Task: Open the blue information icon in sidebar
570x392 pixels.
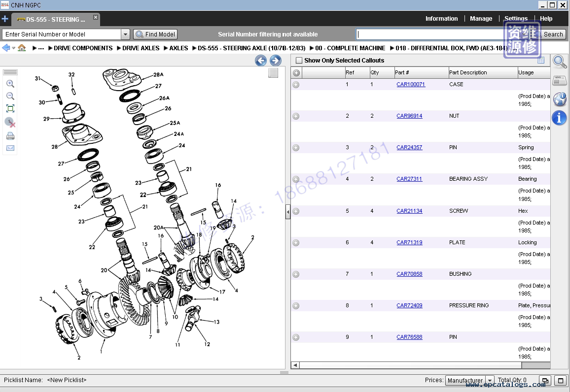Action: click(x=559, y=118)
